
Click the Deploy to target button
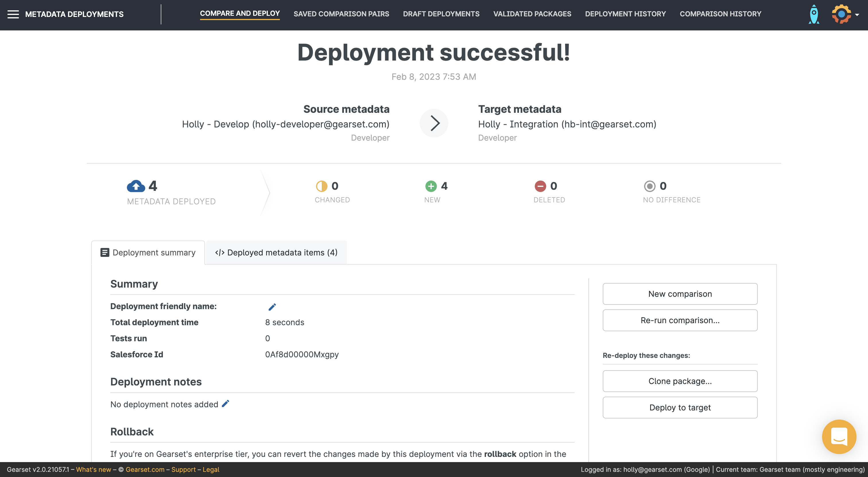coord(680,408)
